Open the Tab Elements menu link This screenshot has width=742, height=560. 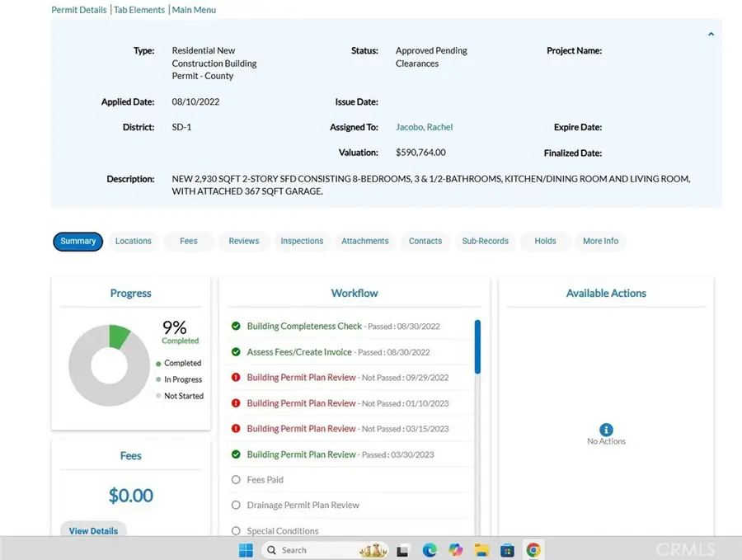click(139, 10)
